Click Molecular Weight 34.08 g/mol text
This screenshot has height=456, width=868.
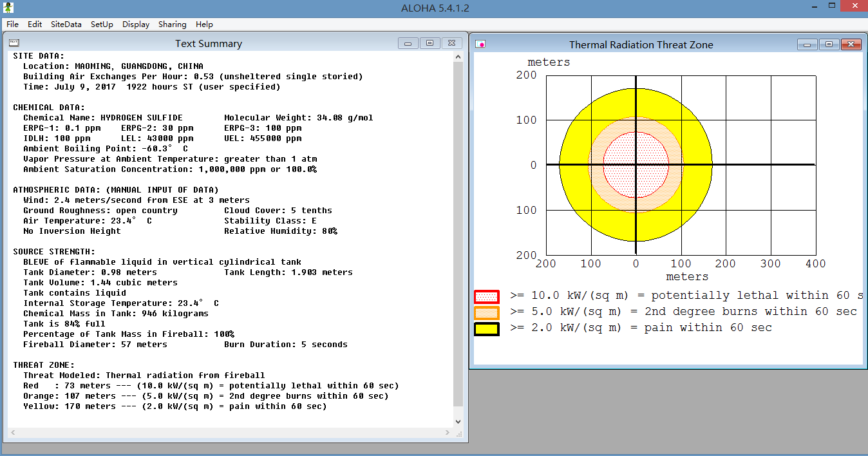click(299, 118)
